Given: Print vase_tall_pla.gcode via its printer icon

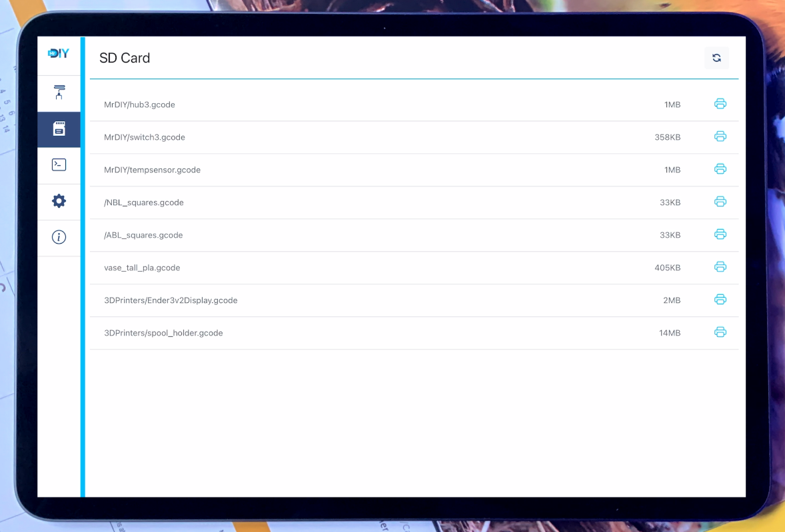Looking at the screenshot, I should [720, 267].
